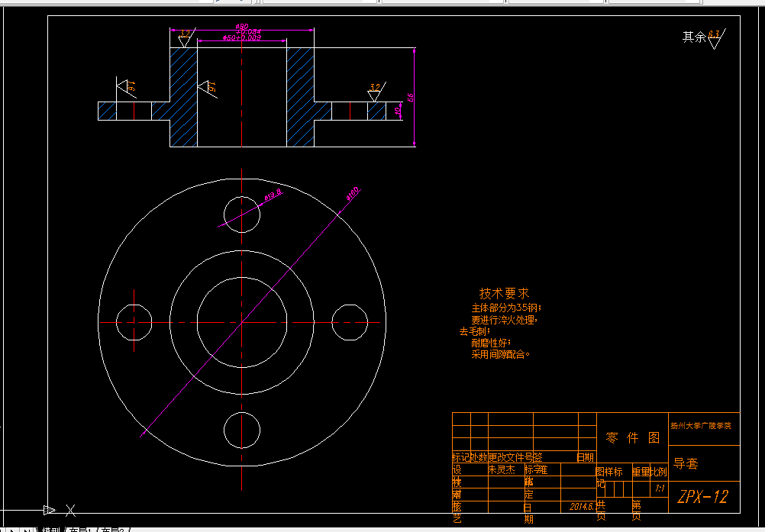Select the 其余 6.3 surface roughness symbol
The width and height of the screenshot is (765, 532).
tap(715, 38)
